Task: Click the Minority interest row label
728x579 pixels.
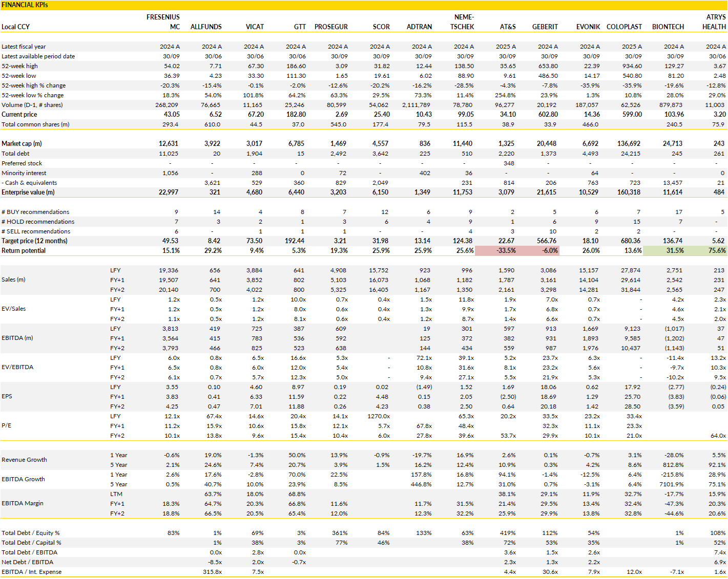Action: [24, 173]
